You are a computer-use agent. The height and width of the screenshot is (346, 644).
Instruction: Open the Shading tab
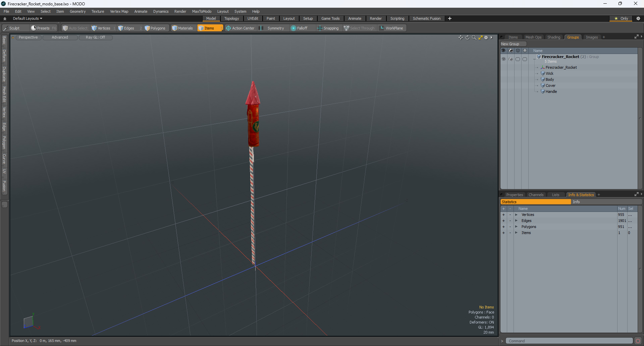554,37
